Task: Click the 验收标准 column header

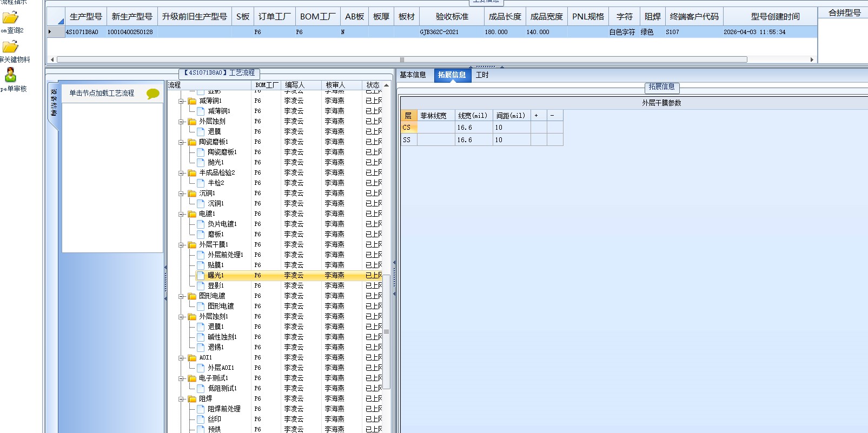Action: [452, 17]
